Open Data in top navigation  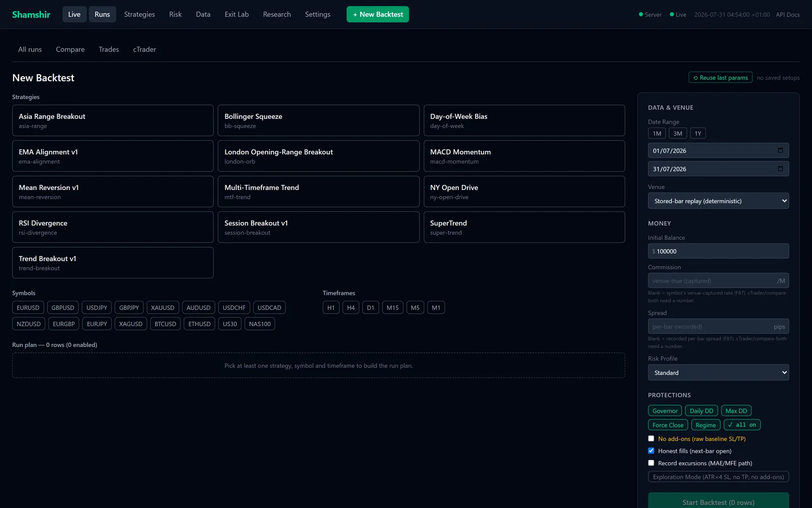(x=203, y=14)
